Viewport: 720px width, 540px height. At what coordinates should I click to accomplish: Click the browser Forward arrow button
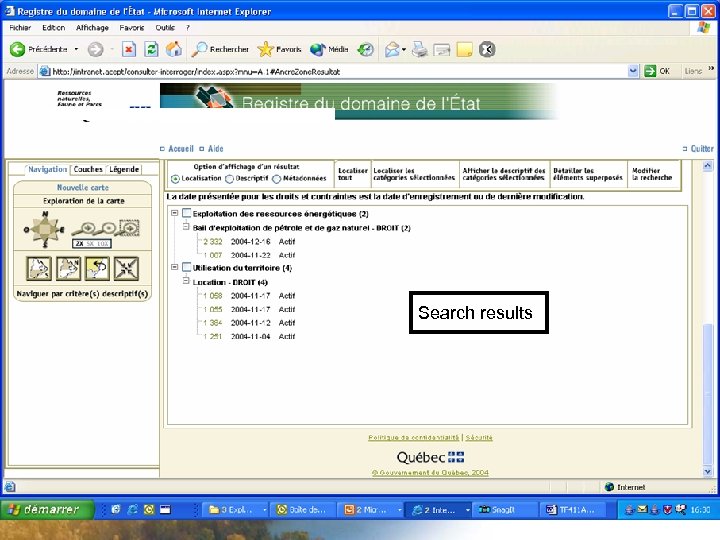[96, 49]
